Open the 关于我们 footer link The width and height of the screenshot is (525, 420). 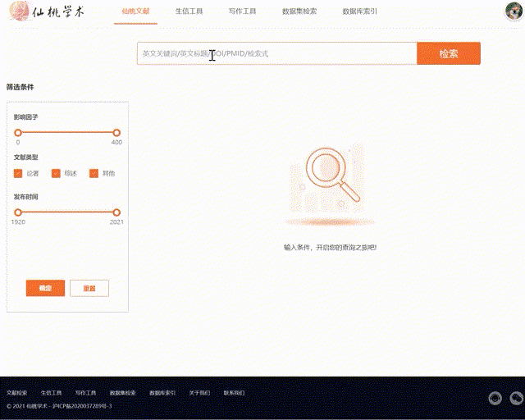click(x=199, y=393)
